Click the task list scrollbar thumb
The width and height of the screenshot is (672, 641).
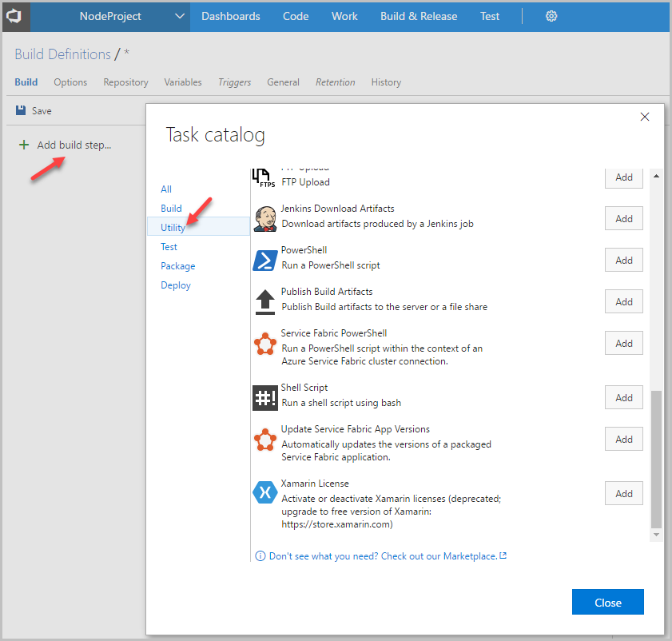(656, 459)
